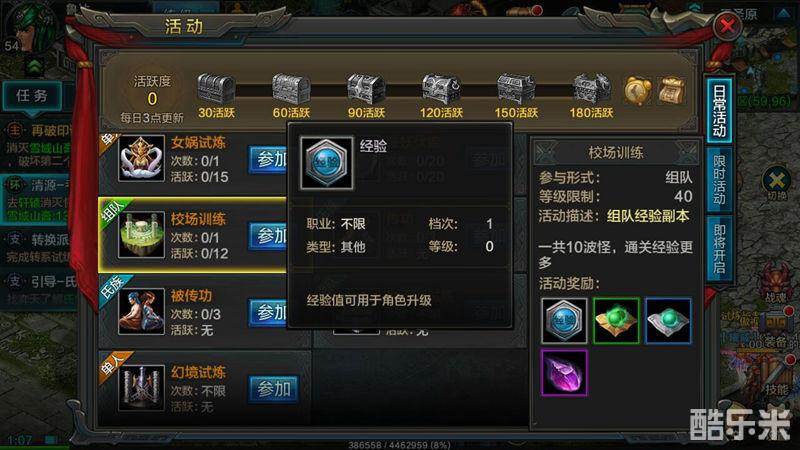Switch to the 限时活动 tab
800x450 pixels.
[719, 180]
